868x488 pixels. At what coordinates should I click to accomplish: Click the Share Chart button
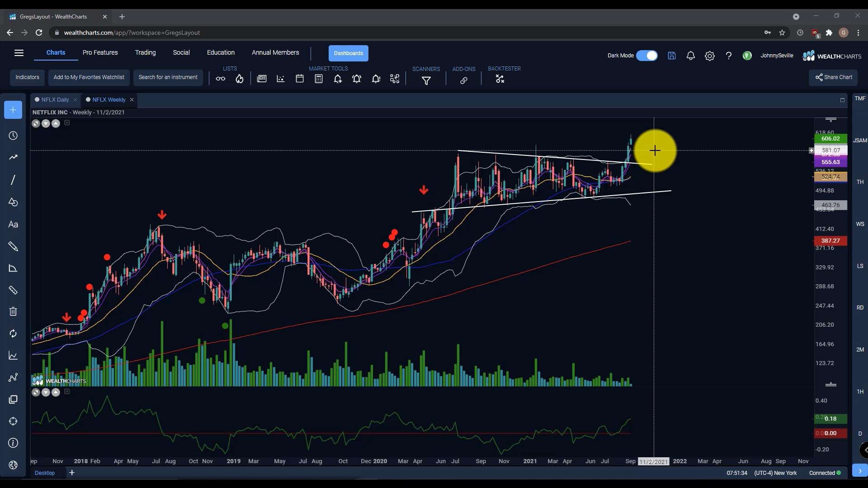(x=834, y=77)
